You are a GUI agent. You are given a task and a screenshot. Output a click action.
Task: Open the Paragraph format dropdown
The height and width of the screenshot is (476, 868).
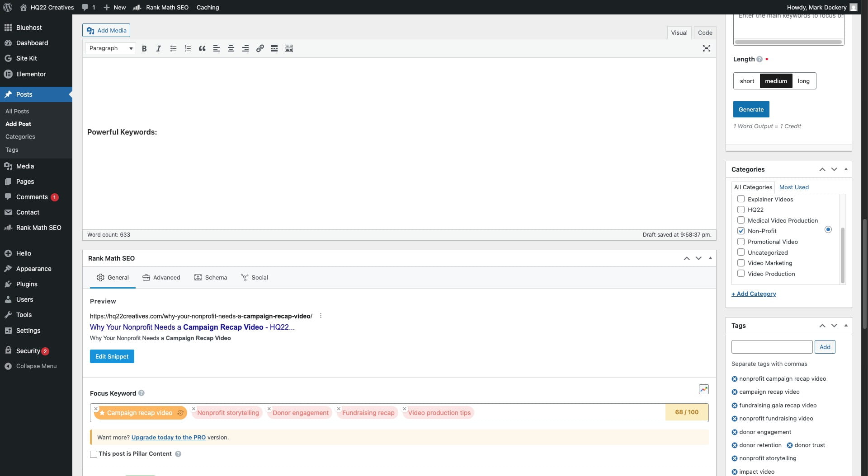tap(111, 48)
